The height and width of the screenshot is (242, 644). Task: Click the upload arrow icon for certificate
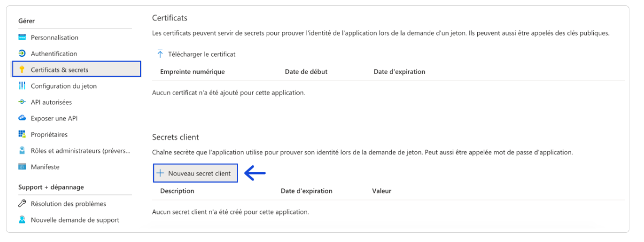click(160, 54)
